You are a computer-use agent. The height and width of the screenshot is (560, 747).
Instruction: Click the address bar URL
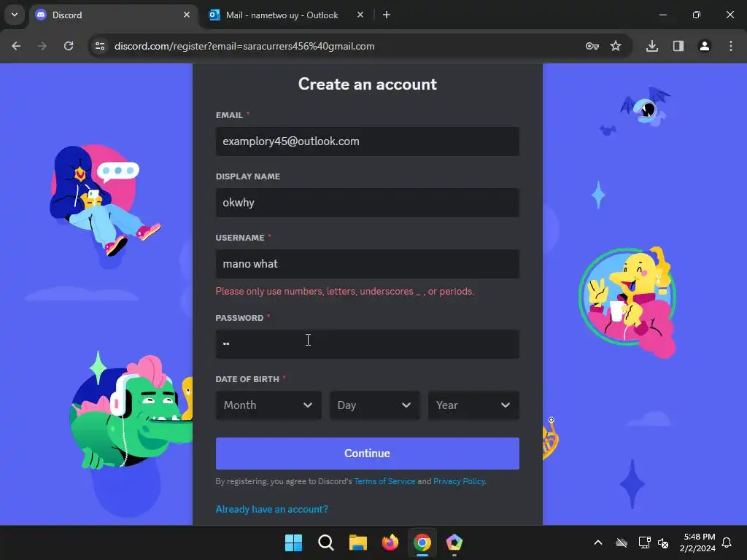pos(244,46)
